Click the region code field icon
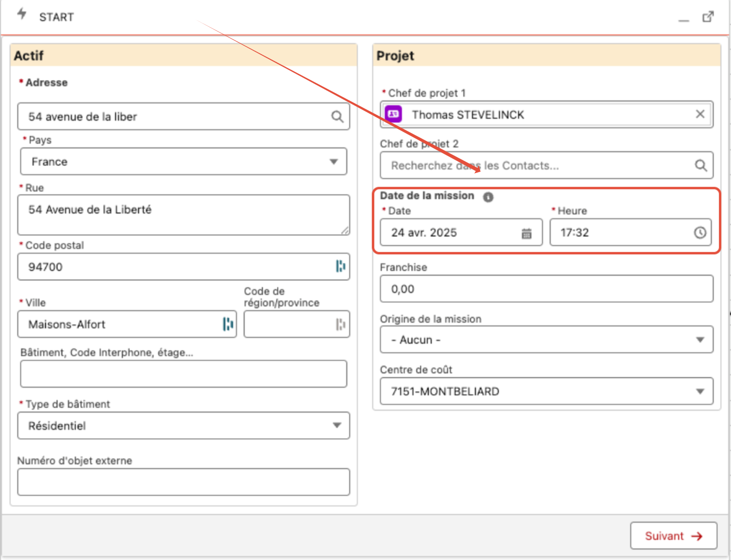731x560 pixels. (341, 324)
